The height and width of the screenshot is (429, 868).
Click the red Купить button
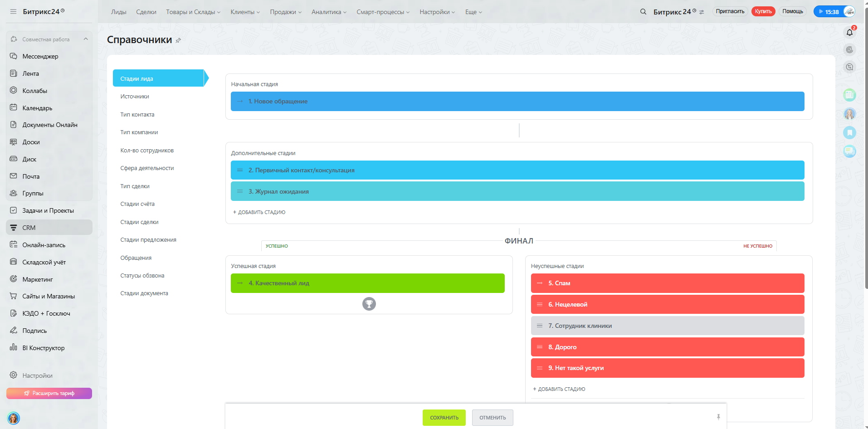[x=763, y=11]
